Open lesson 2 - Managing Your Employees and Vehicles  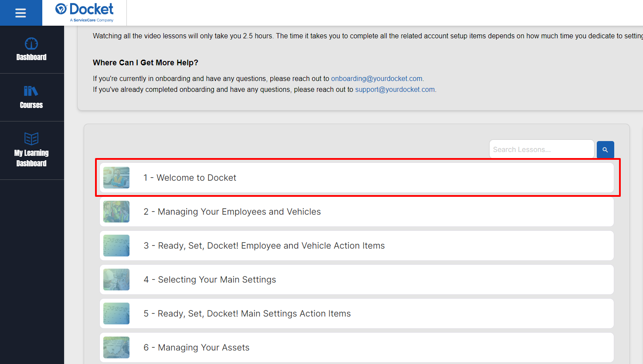[357, 212]
